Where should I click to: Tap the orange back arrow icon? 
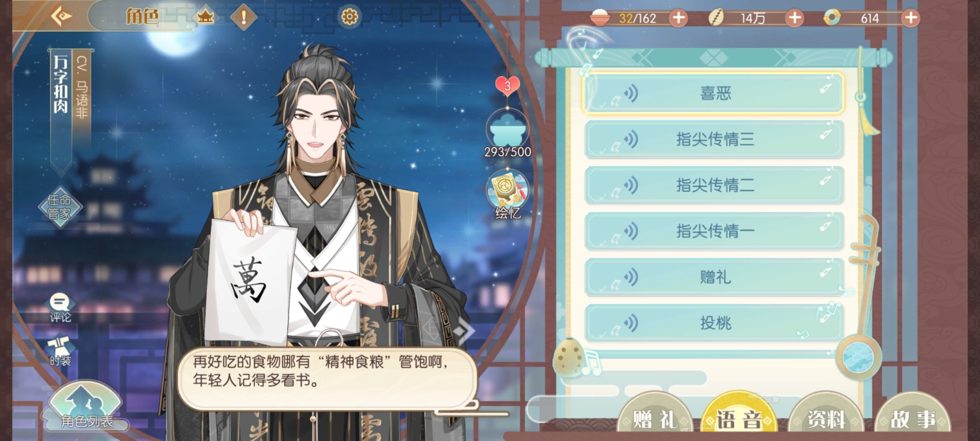(x=61, y=16)
